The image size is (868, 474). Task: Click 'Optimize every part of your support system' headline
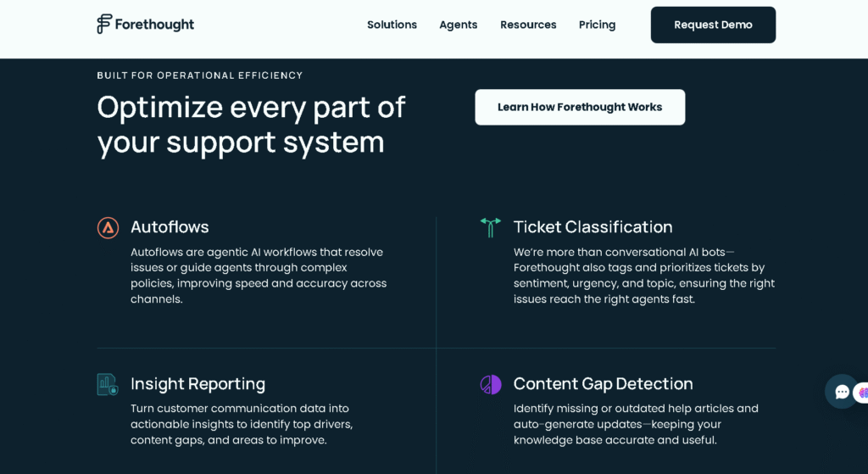[251, 125]
